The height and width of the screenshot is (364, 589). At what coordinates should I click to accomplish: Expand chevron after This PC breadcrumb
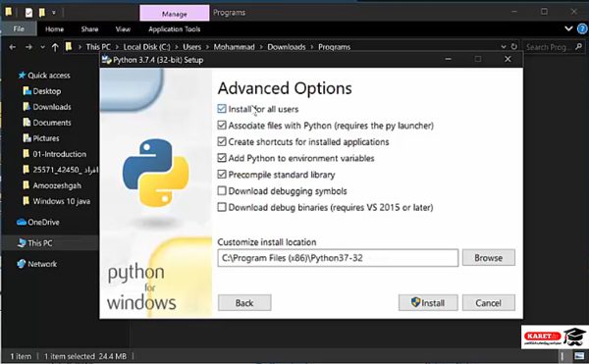pyautogui.click(x=117, y=47)
